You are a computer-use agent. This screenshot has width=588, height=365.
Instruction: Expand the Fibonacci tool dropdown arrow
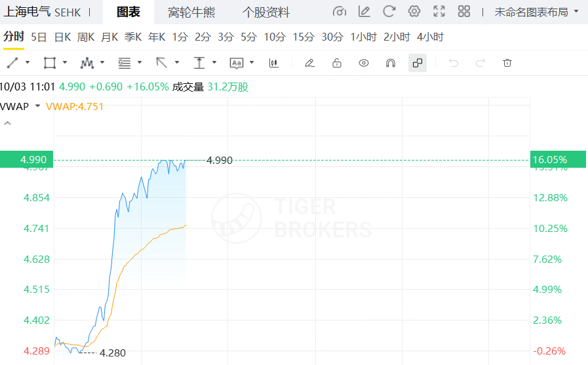tap(140, 62)
